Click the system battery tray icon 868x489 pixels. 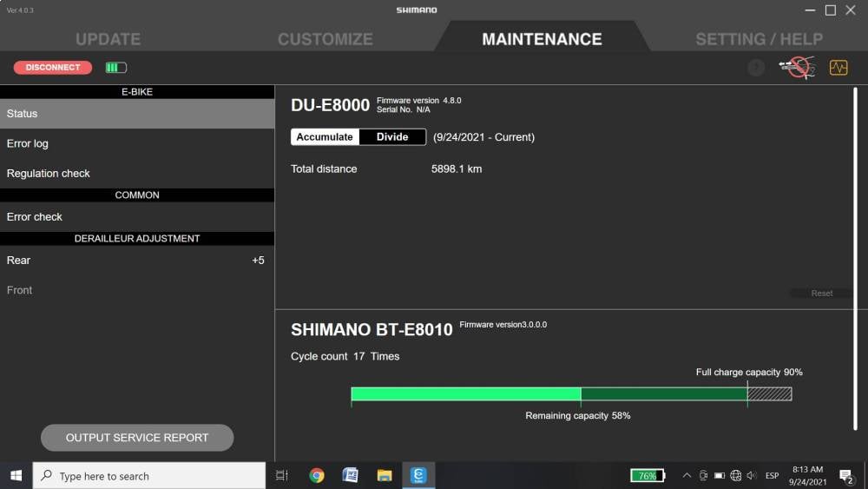(x=719, y=476)
